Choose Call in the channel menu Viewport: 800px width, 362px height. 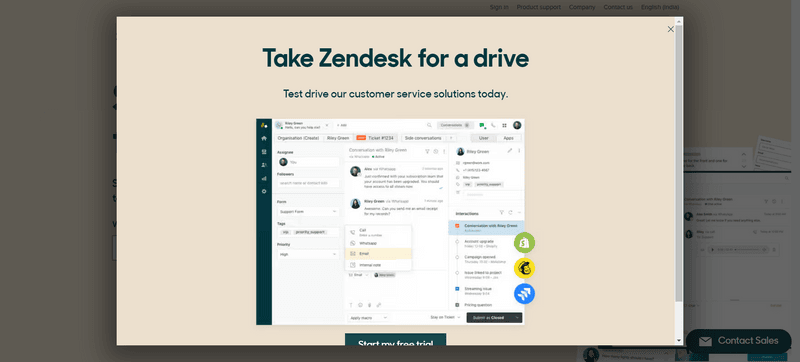378,232
